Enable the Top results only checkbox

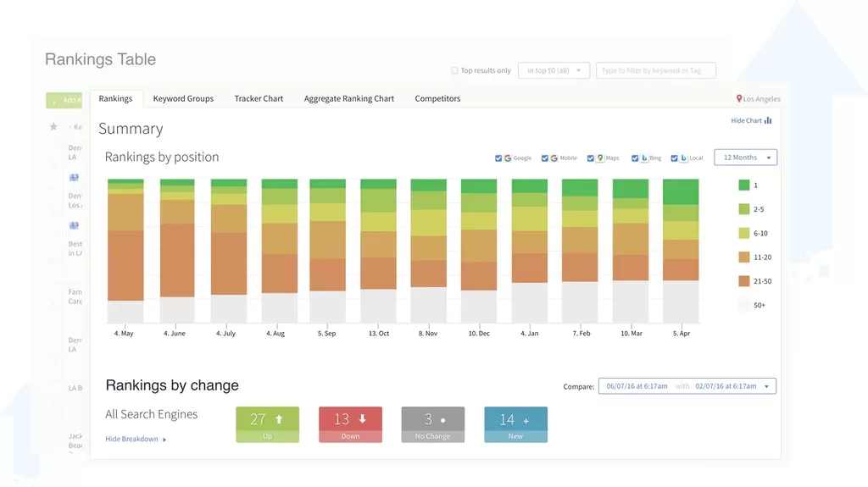tap(454, 71)
